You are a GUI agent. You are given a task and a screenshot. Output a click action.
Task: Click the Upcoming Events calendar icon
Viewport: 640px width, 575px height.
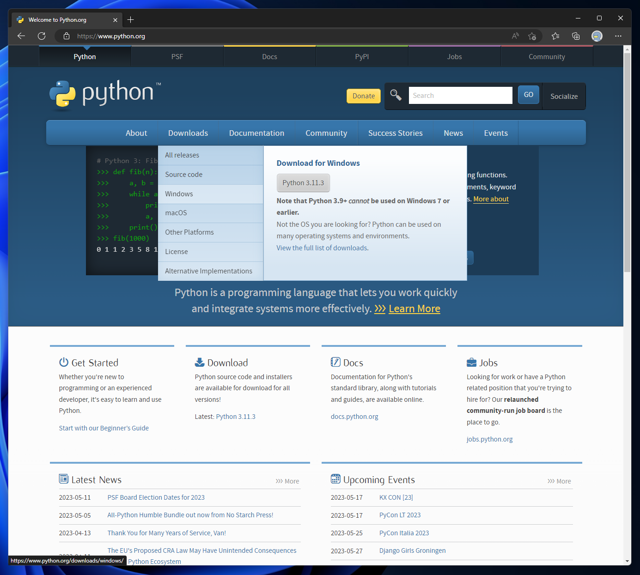pos(336,479)
